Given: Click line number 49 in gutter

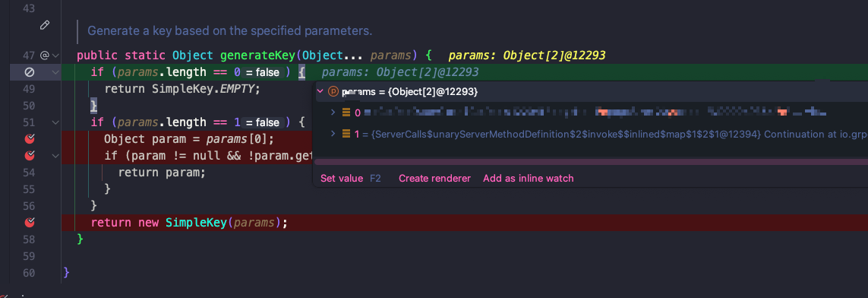Looking at the screenshot, I should click(x=30, y=89).
